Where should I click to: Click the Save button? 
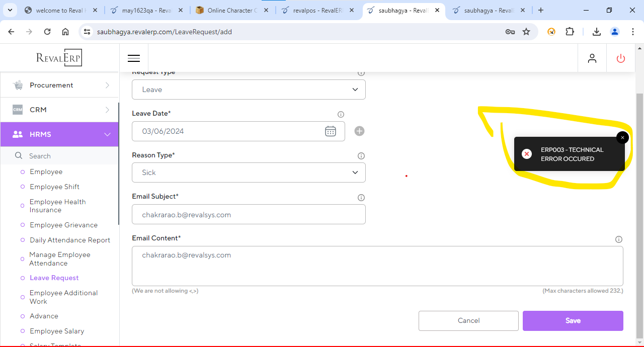pos(573,320)
